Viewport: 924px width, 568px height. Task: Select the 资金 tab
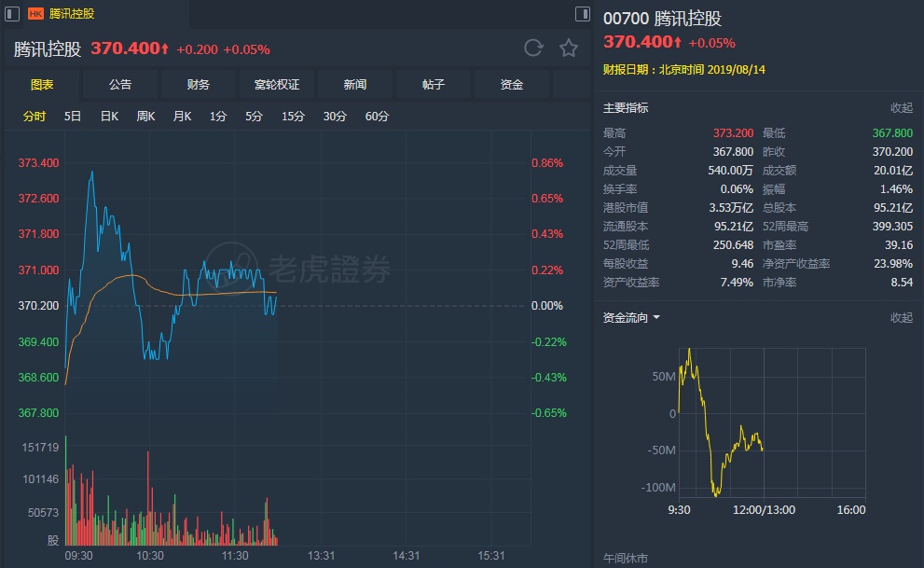512,85
